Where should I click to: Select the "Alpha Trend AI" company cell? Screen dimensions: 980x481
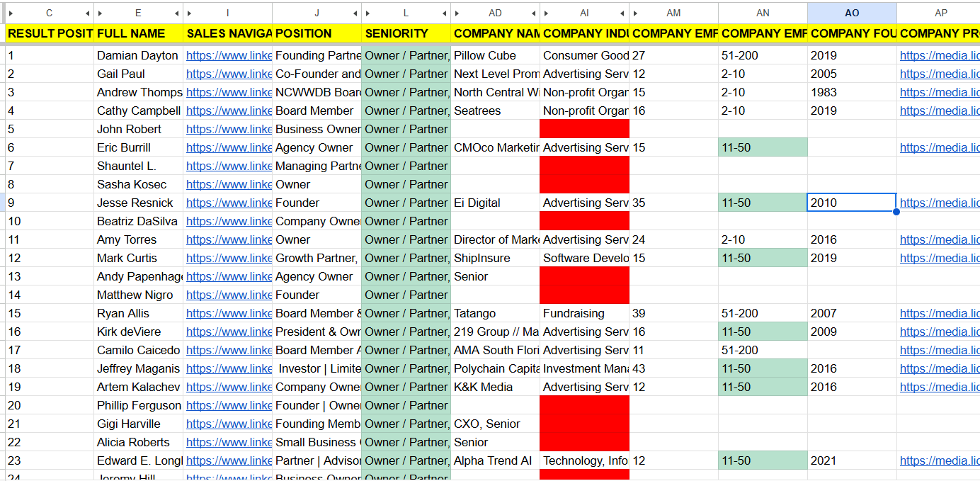point(495,460)
